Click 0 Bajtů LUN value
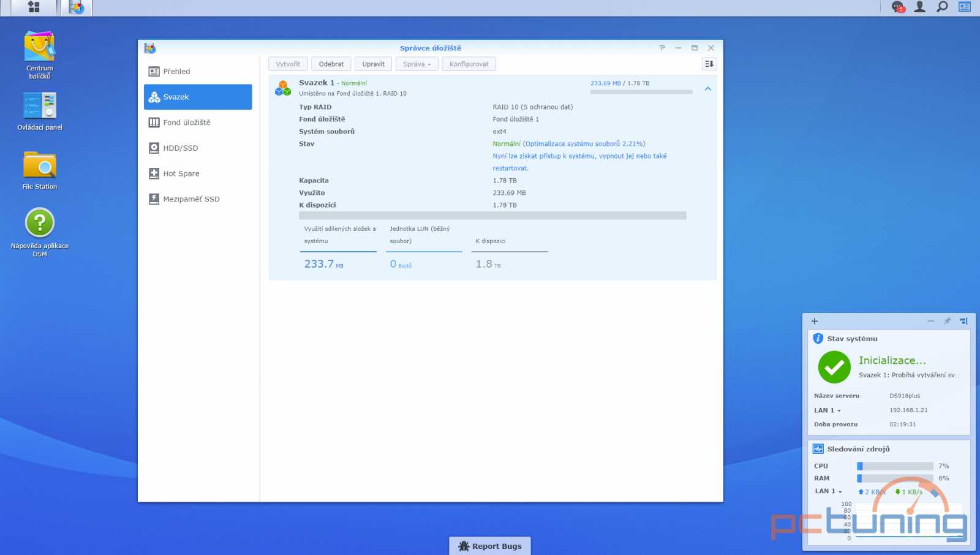The width and height of the screenshot is (980, 555). [401, 264]
